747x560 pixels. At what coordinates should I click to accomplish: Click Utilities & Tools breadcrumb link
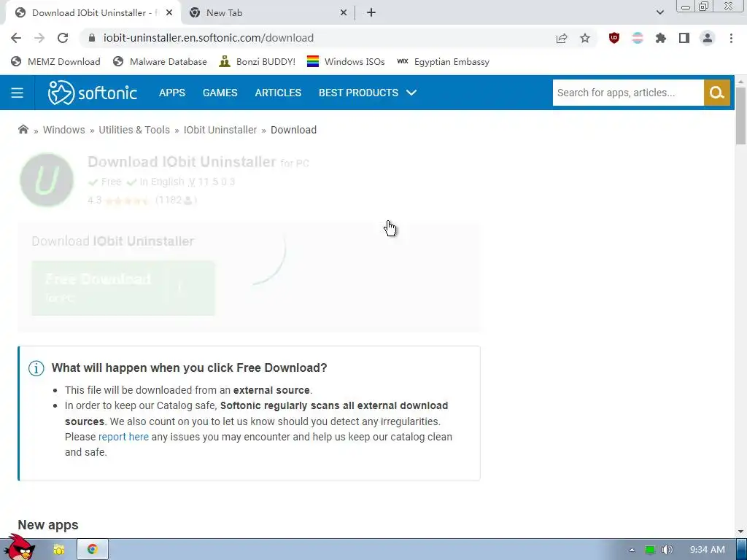[134, 130]
